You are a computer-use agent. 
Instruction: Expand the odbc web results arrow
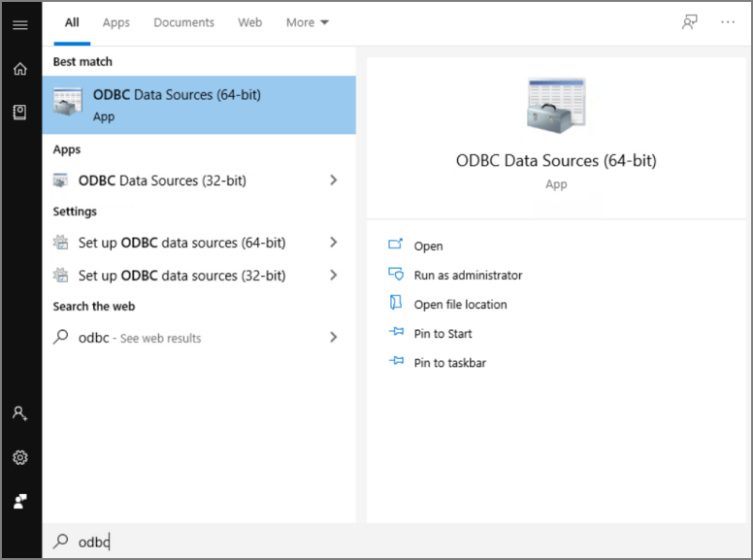(334, 338)
